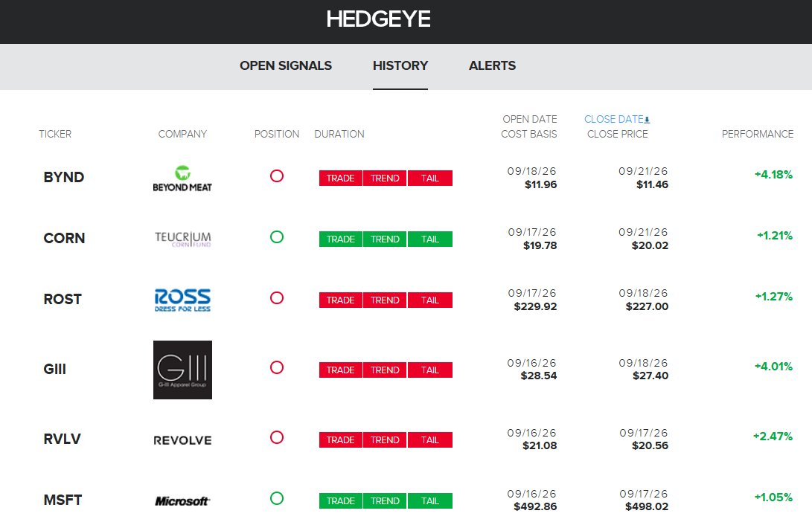Click the $492.86 cost basis value

point(535,506)
